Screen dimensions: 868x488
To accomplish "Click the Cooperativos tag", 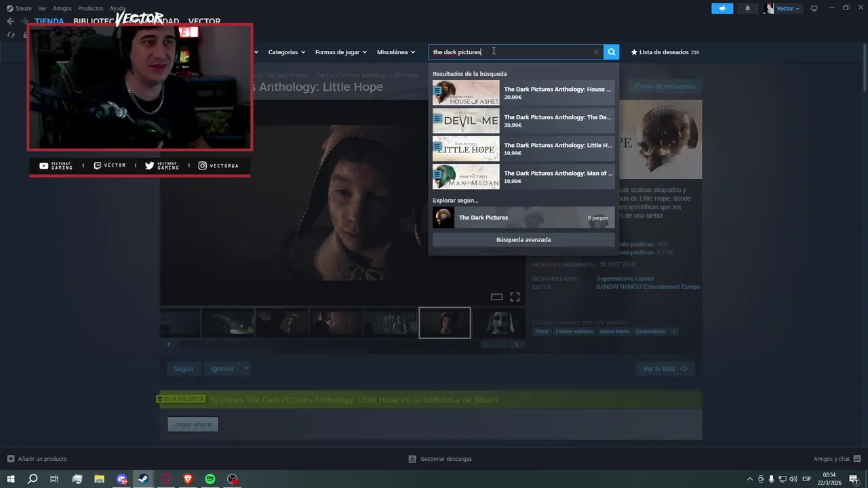I will click(x=650, y=331).
